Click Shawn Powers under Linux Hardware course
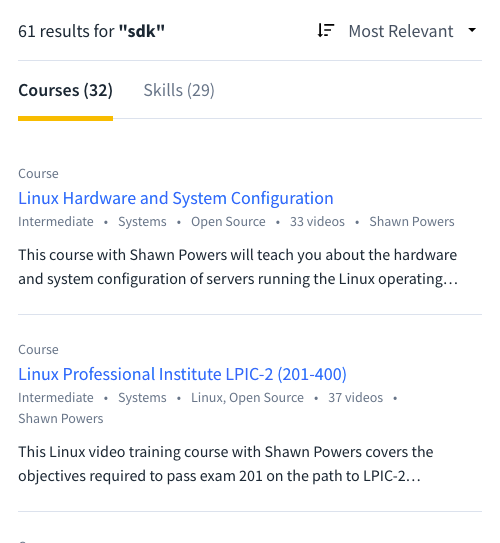The image size is (500, 543). click(412, 222)
